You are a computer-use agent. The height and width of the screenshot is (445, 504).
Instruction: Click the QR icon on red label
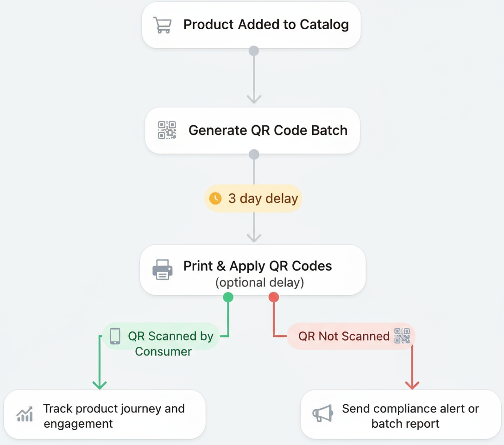point(402,336)
